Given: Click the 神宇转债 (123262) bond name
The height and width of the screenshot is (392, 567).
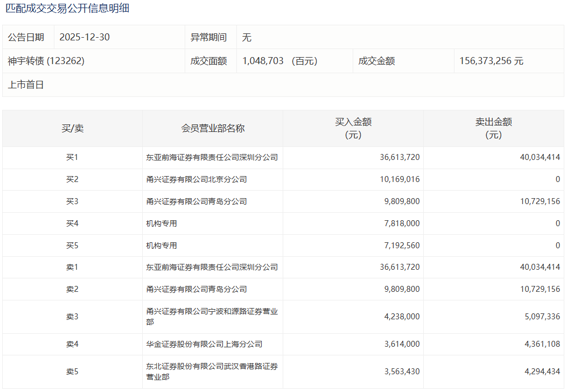Looking at the screenshot, I should click(46, 61).
